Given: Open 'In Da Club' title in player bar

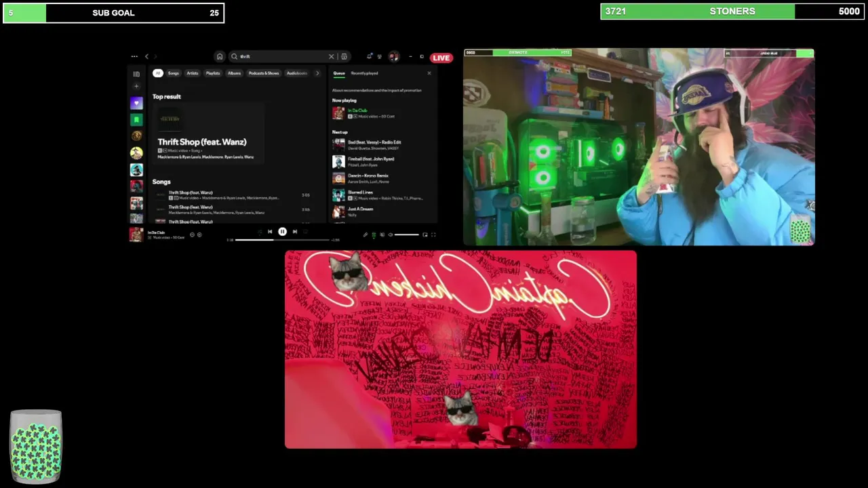Looking at the screenshot, I should 156,232.
